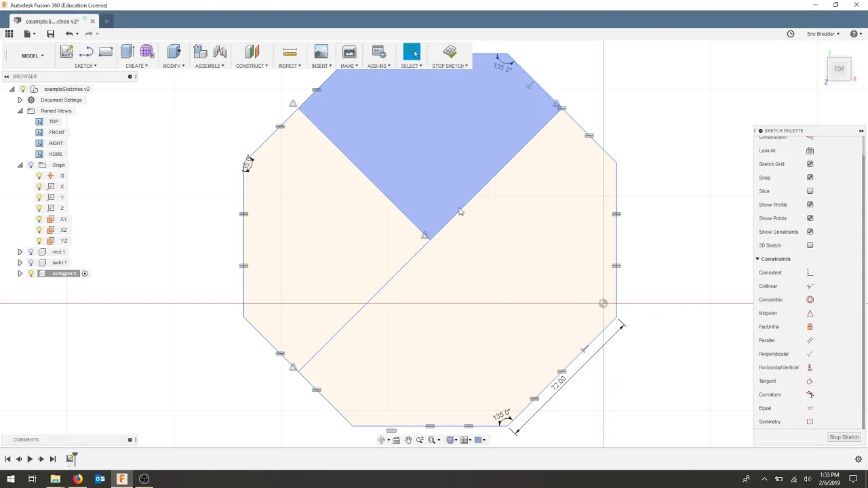Click the Undo arrow icon
The image size is (868, 488).
pyautogui.click(x=69, y=34)
